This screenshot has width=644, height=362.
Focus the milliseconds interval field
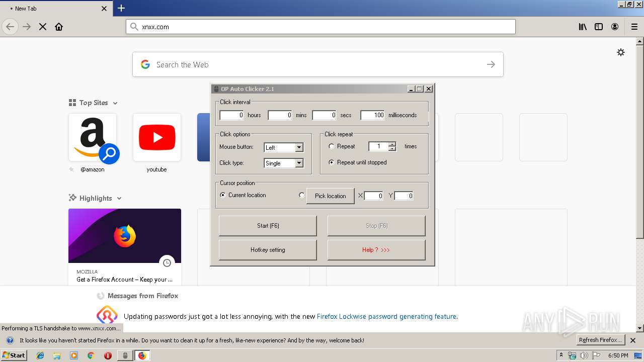[x=373, y=115]
